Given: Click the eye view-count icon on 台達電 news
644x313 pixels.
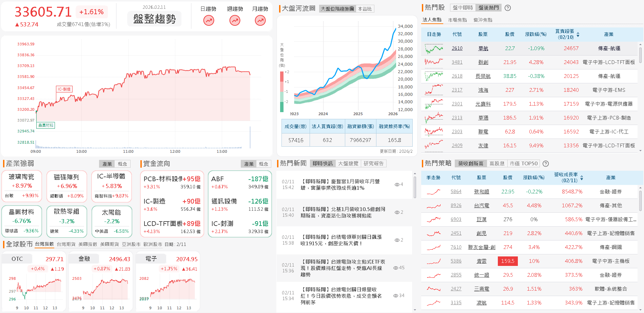Looking at the screenshot, I should click(395, 268).
